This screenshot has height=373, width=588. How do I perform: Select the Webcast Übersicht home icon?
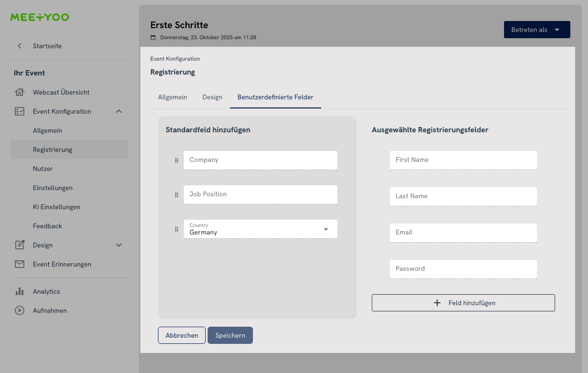point(20,92)
